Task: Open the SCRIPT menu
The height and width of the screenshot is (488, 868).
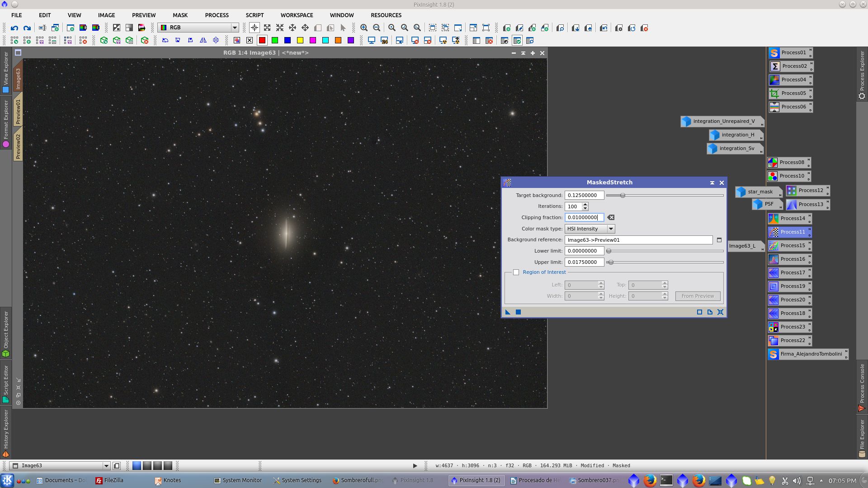Action: [x=255, y=15]
